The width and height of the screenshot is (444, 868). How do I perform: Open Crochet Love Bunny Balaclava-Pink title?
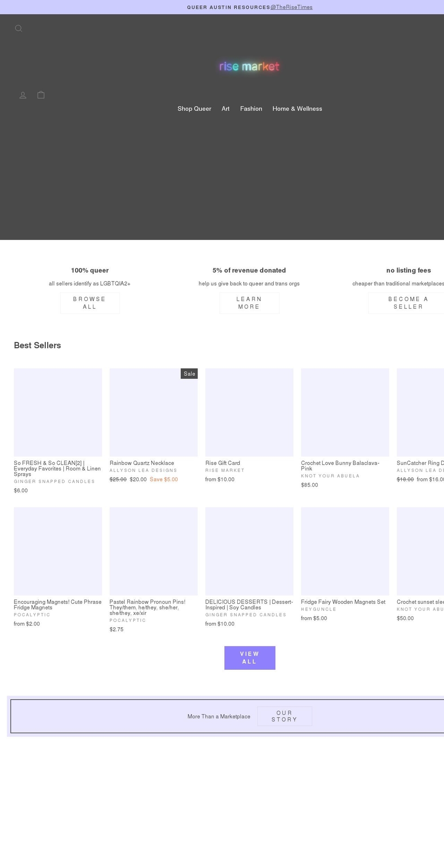(340, 466)
